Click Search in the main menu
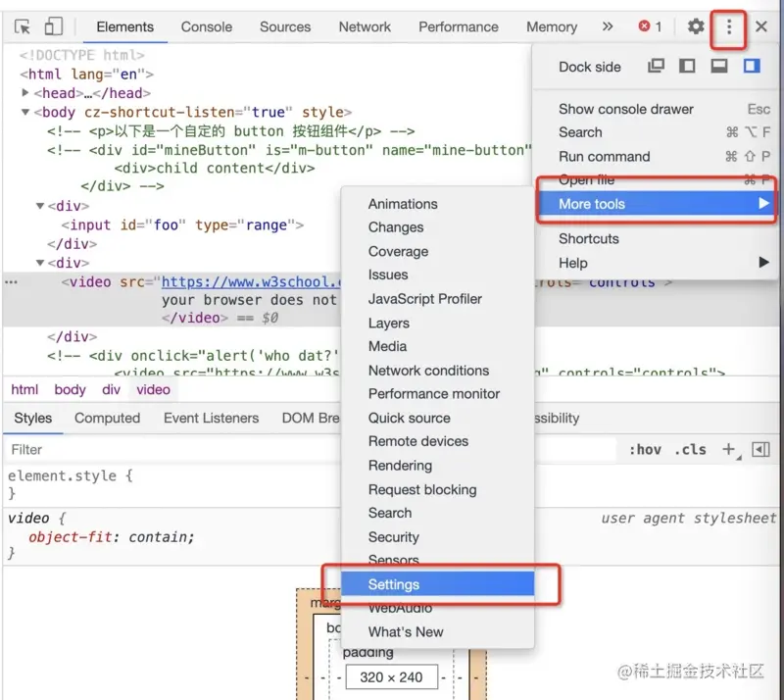Screen dimensions: 784x700 pyautogui.click(x=655, y=132)
